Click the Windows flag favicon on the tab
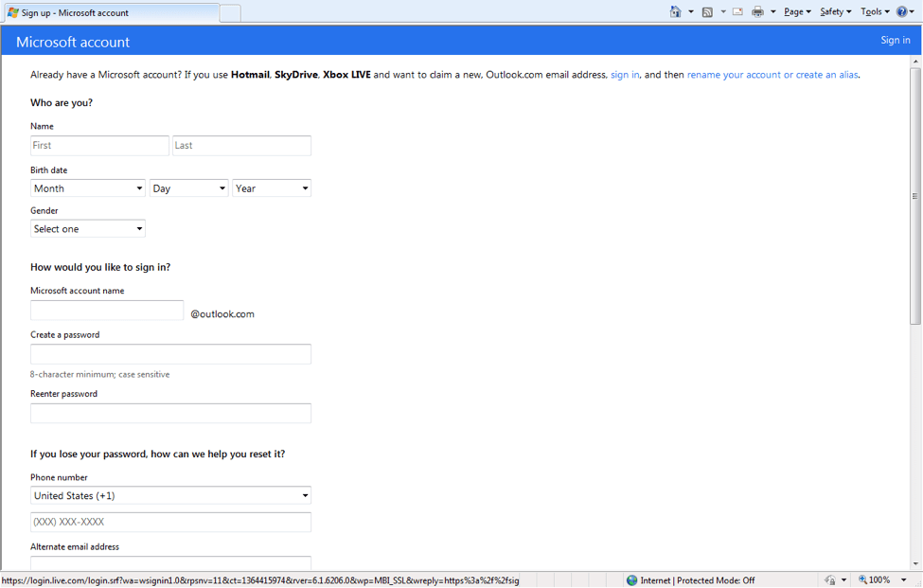Viewport: 923px width, 588px height. (13, 13)
